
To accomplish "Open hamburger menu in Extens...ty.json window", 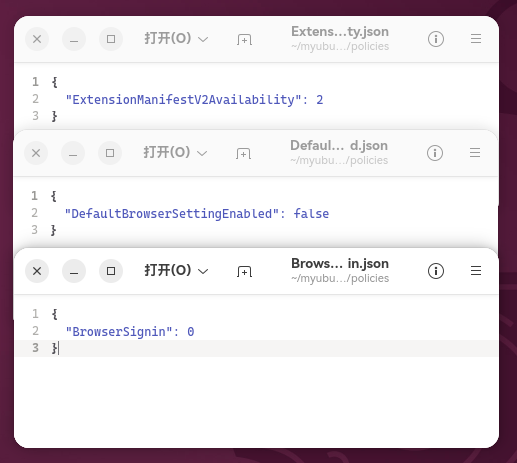I will tap(476, 39).
